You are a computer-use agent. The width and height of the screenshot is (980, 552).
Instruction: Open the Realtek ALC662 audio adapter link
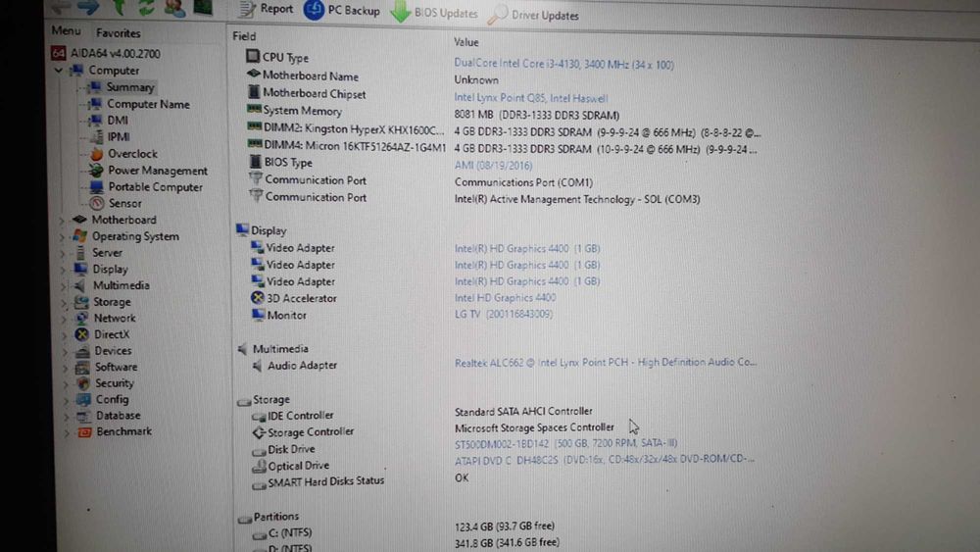(x=606, y=362)
